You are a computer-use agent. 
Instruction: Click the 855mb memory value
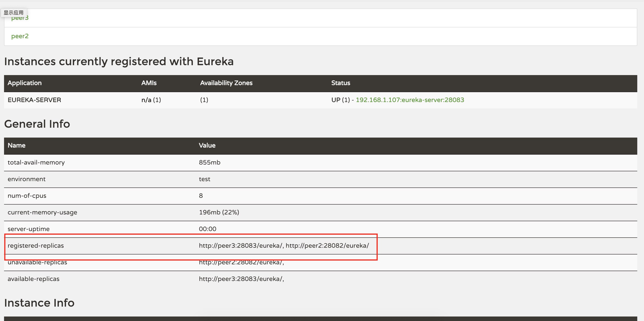(209, 163)
